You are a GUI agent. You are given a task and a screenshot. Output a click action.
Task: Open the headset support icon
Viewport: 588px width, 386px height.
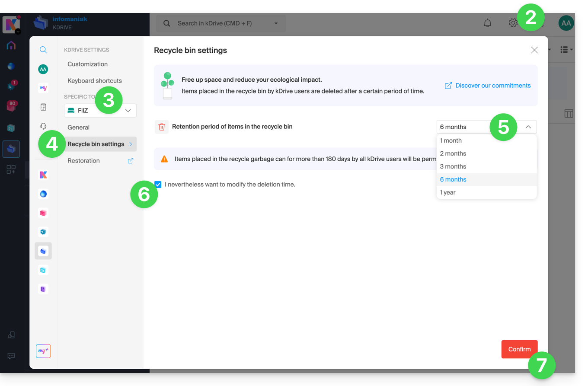point(43,126)
